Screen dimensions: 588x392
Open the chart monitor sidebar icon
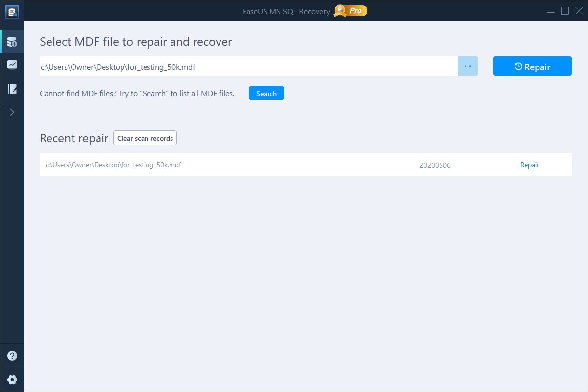point(12,65)
